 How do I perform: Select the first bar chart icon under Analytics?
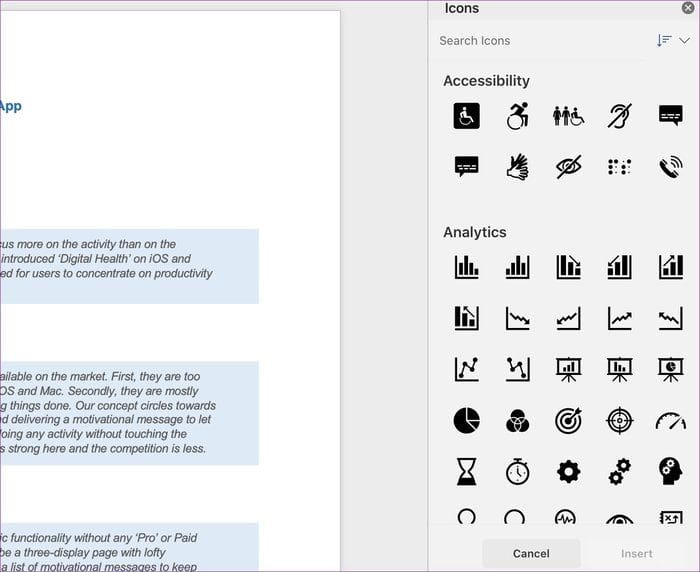[x=467, y=267]
